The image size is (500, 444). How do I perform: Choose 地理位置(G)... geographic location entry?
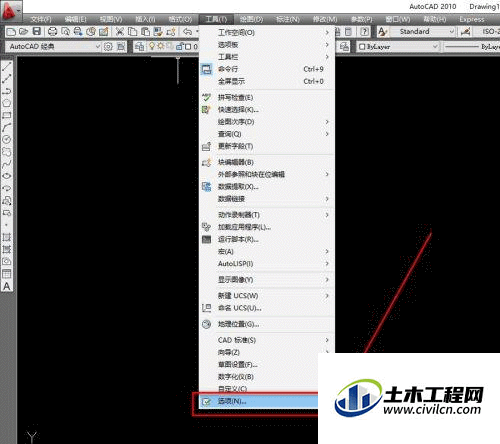tap(267, 324)
